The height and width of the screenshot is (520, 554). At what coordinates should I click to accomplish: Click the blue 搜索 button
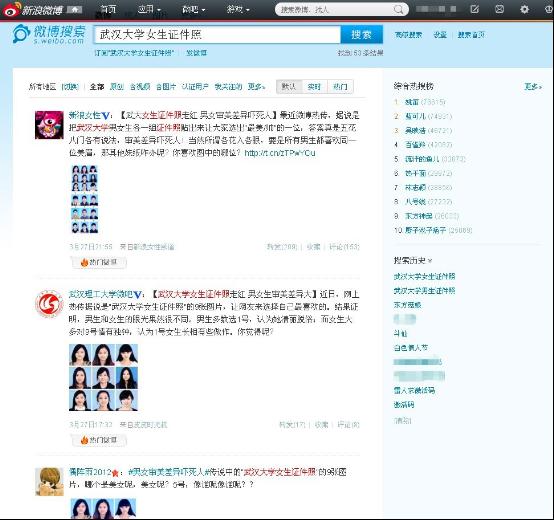point(361,35)
